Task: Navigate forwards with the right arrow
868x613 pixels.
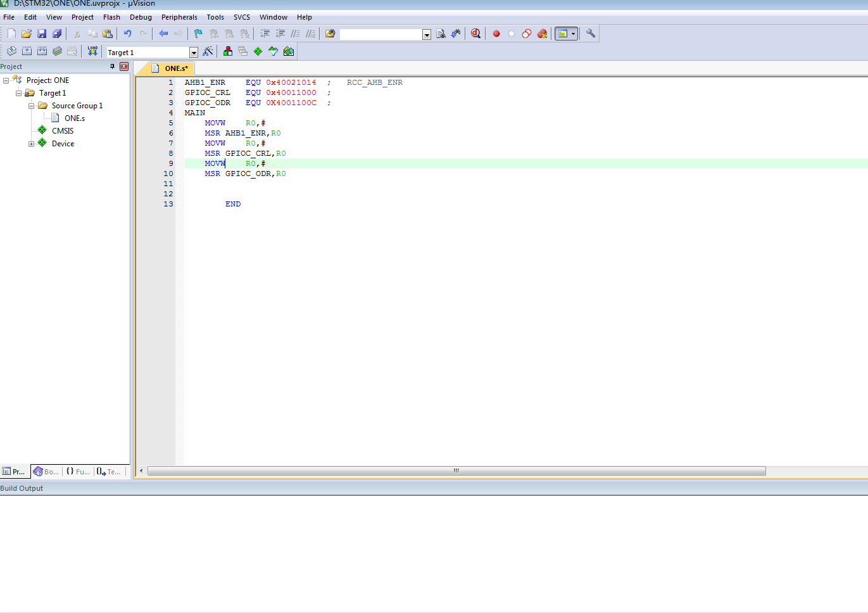Action: pyautogui.click(x=179, y=34)
